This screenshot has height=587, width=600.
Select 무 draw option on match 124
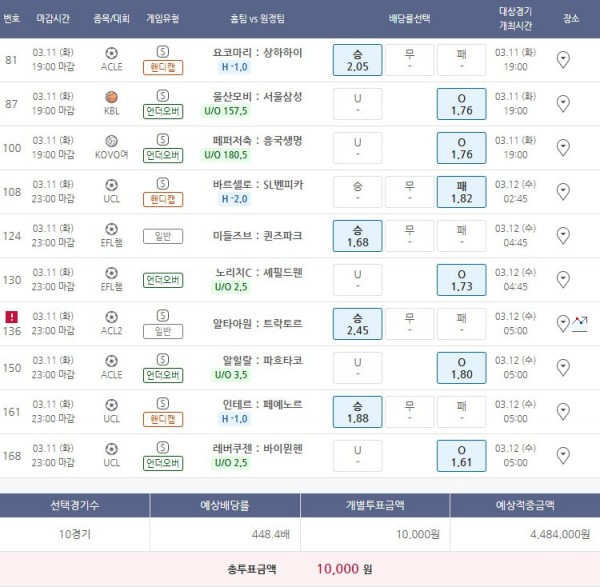409,236
